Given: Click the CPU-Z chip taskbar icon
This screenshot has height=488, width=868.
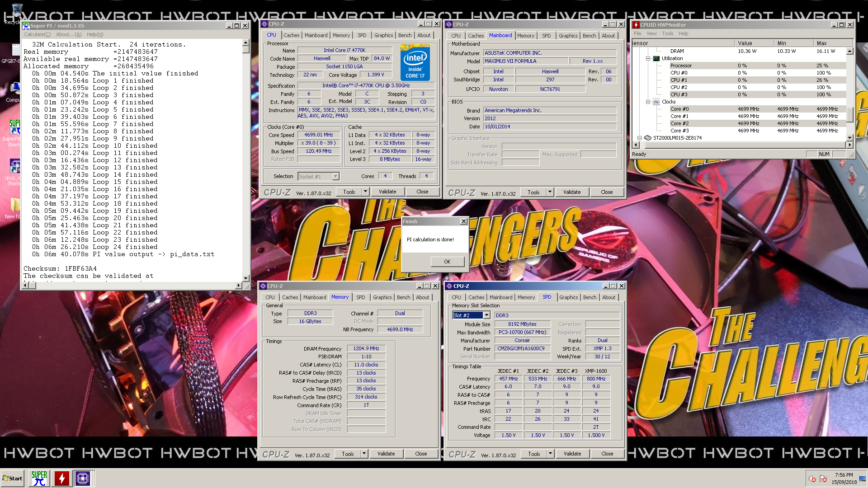Looking at the screenshot, I should tap(83, 478).
